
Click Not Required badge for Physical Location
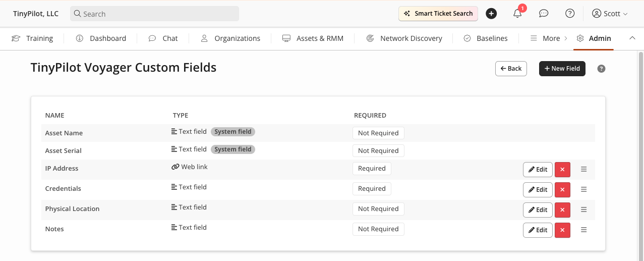378,209
